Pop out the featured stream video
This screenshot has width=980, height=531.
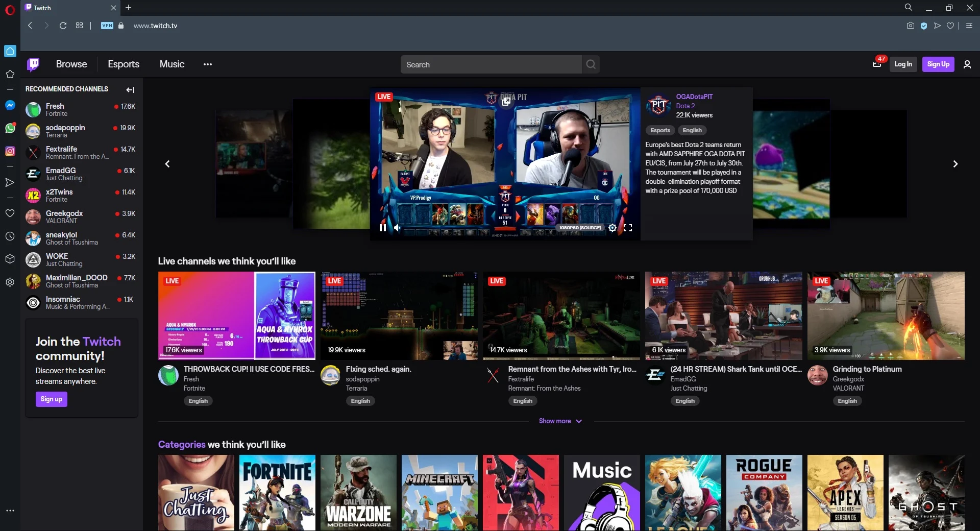(506, 101)
